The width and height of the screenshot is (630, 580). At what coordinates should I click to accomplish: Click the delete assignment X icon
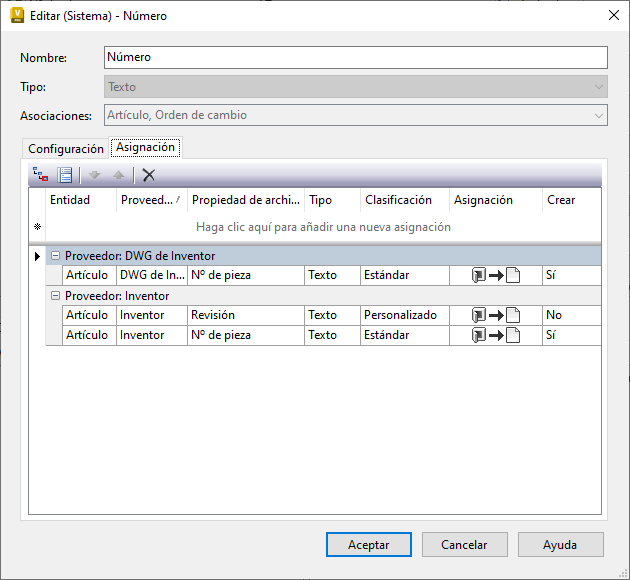tap(149, 175)
